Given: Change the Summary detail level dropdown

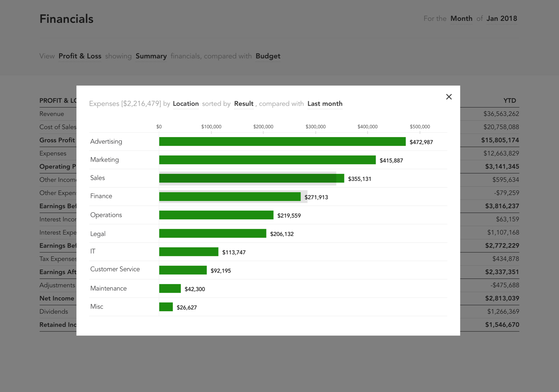Looking at the screenshot, I should 151,56.
